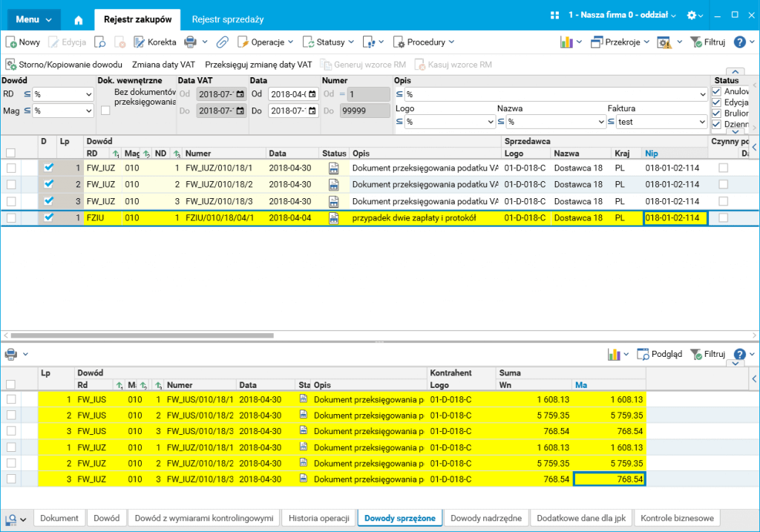Click the attachment paperclip icon in toolbar
The height and width of the screenshot is (532, 760).
click(x=222, y=42)
